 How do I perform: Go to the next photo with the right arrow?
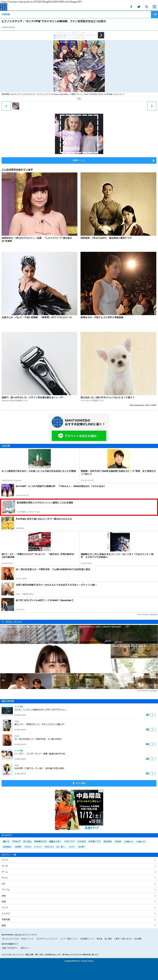tap(152, 106)
